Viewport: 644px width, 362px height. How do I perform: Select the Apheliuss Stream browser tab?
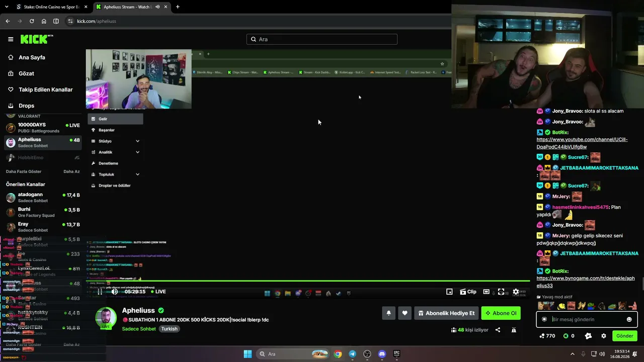[x=128, y=7]
